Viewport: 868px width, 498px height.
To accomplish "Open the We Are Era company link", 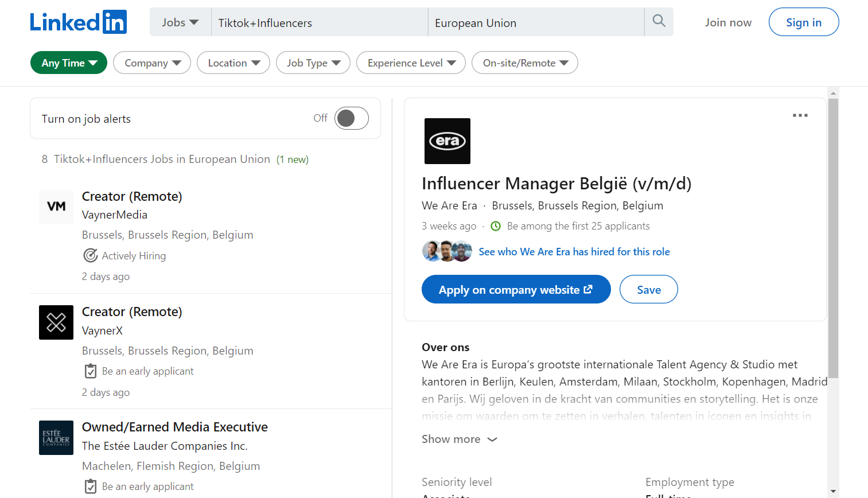I will pos(449,205).
